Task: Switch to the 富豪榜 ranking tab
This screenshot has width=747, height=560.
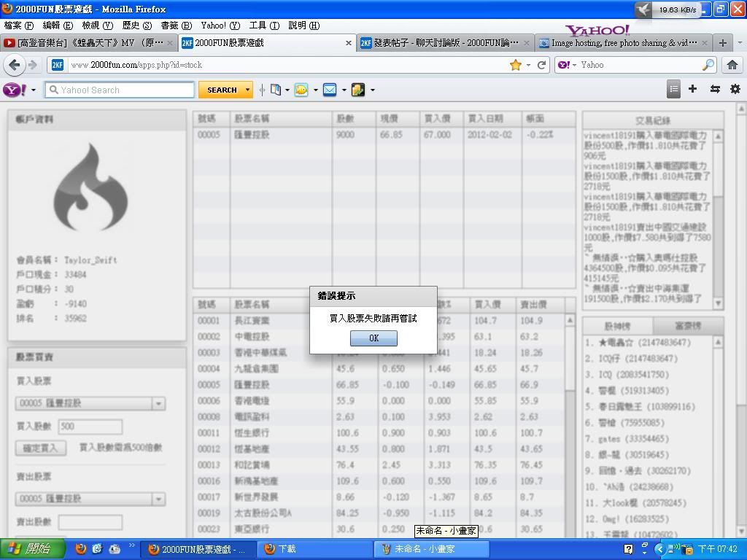Action: click(687, 326)
